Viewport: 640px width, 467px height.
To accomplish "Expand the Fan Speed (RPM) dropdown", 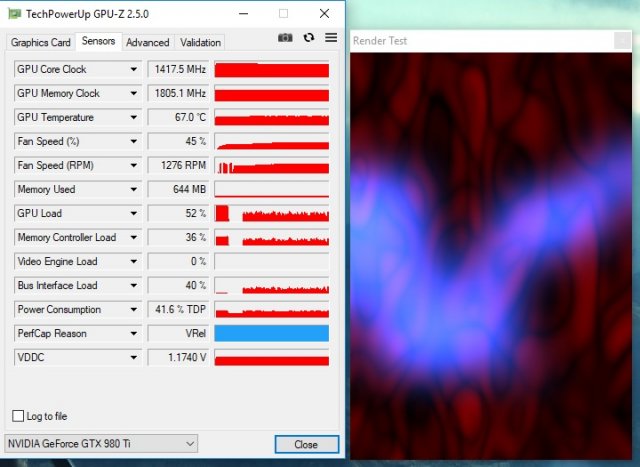I will coord(134,166).
